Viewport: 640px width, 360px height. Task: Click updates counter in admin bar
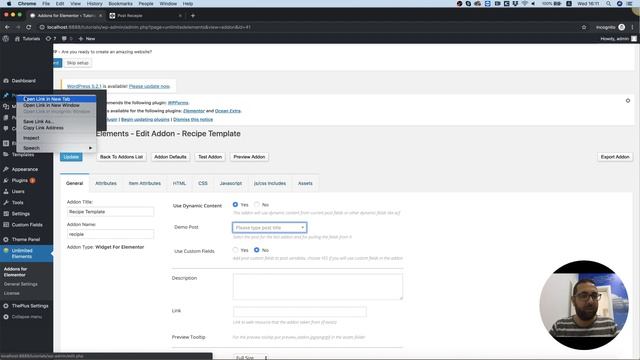(x=51, y=39)
